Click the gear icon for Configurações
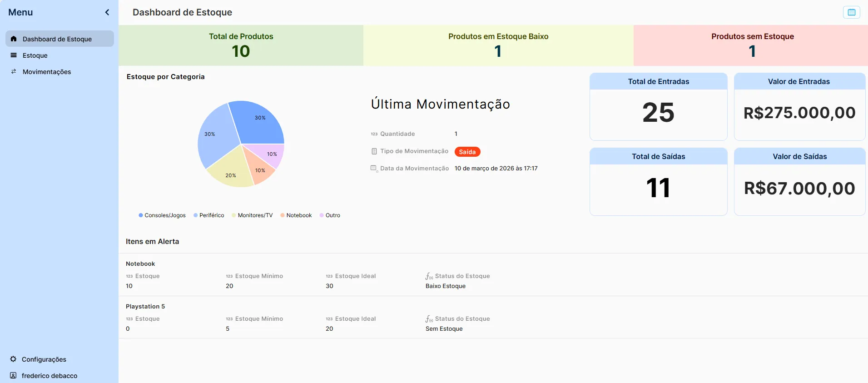Image resolution: width=868 pixels, height=383 pixels. coord(13,359)
